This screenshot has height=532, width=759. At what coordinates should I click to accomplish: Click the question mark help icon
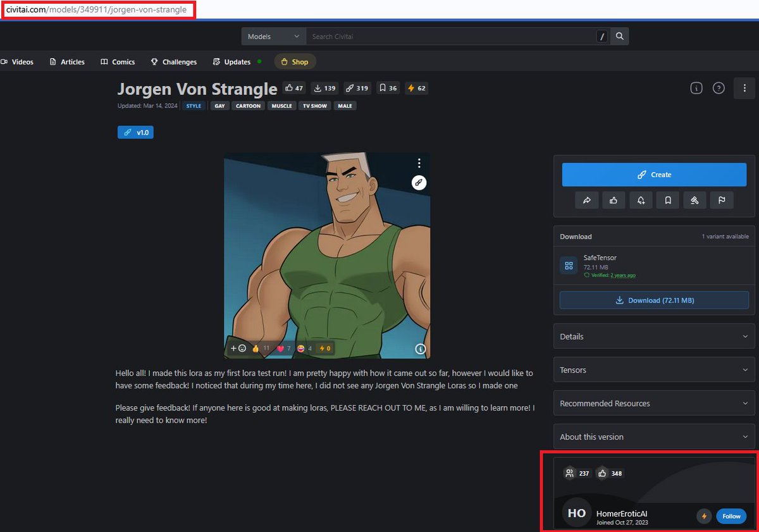click(719, 89)
